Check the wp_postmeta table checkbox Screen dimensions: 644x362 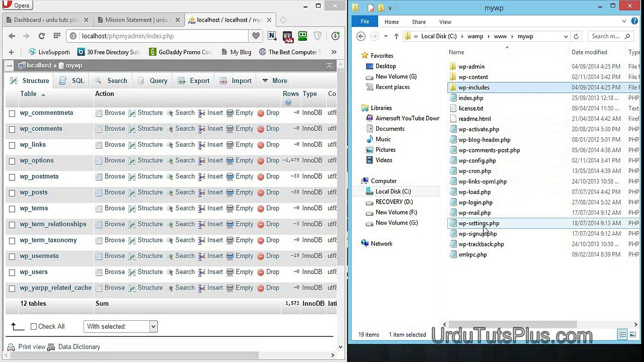(12, 177)
